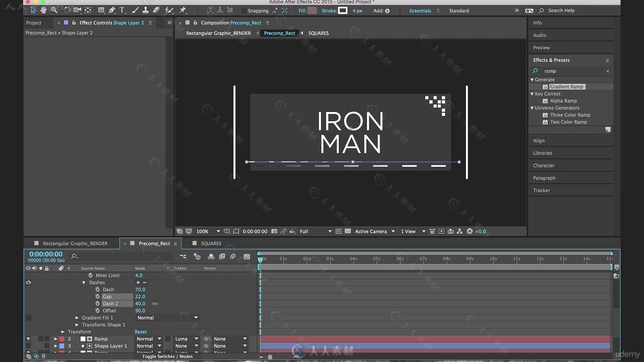Toggle Gradient Fill 1 visibility box
The width and height of the screenshot is (644, 362).
29,318
